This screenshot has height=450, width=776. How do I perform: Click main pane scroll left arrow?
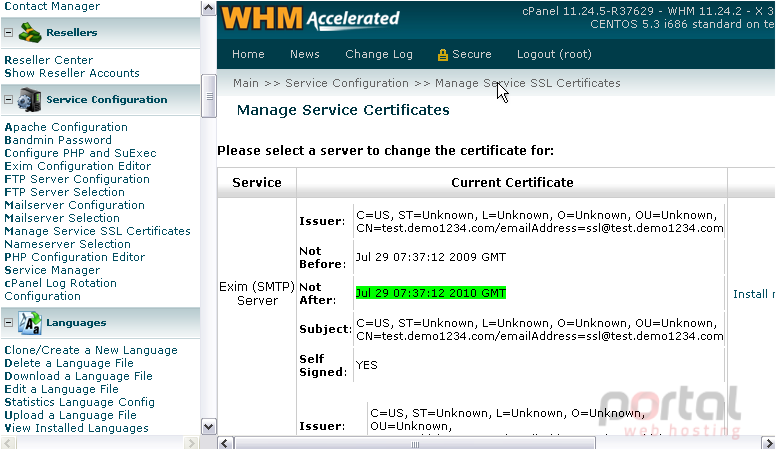coord(225,443)
